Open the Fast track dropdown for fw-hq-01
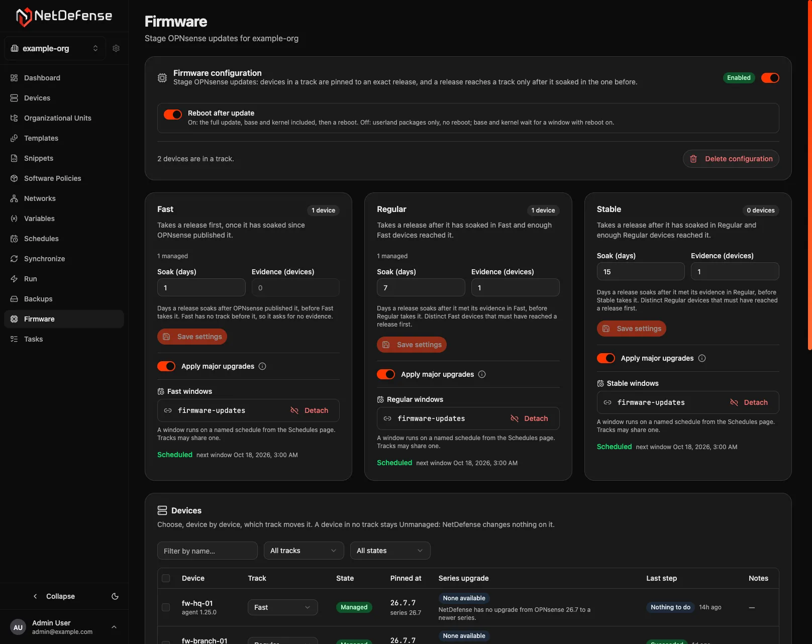 coord(282,607)
